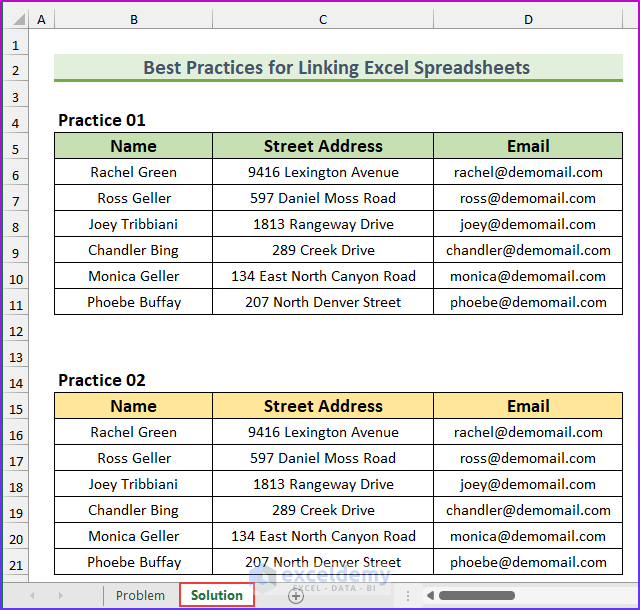
Task: Click next sheet navigation arrow
Action: tap(60, 596)
